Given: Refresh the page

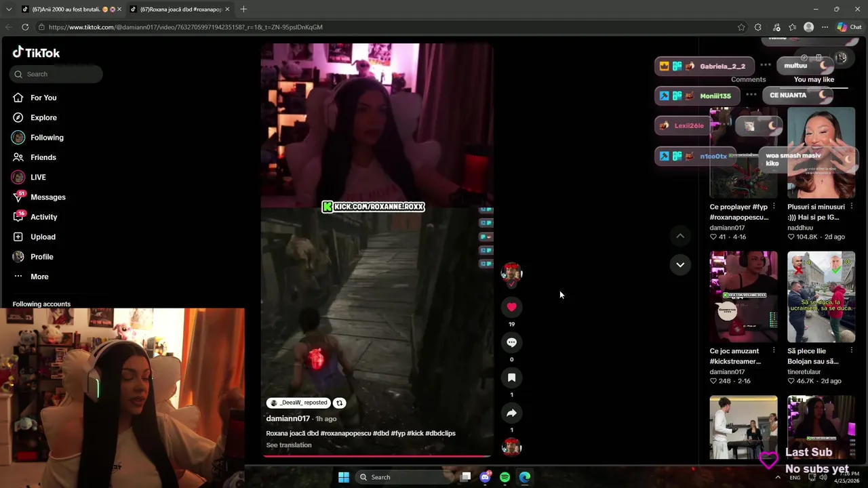Looking at the screenshot, I should click(25, 27).
